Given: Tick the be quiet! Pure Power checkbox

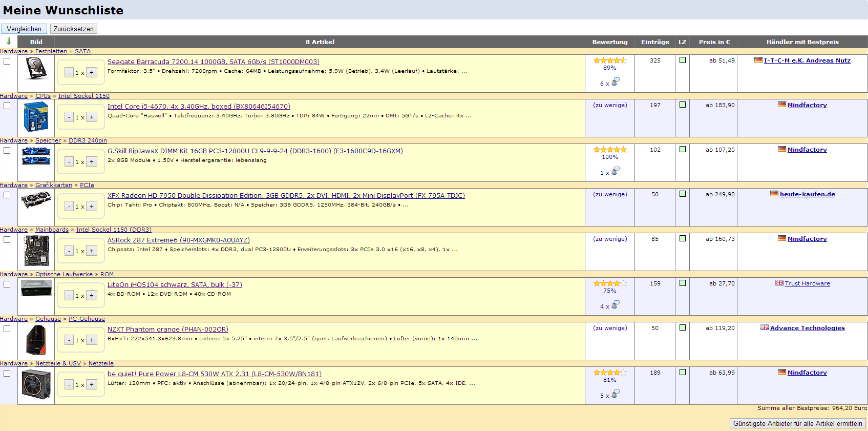Looking at the screenshot, I should click(x=7, y=374).
